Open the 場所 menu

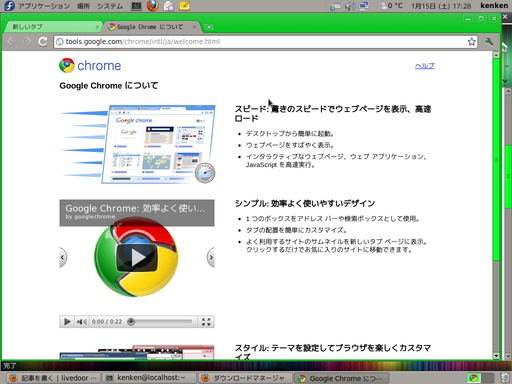(x=83, y=6)
